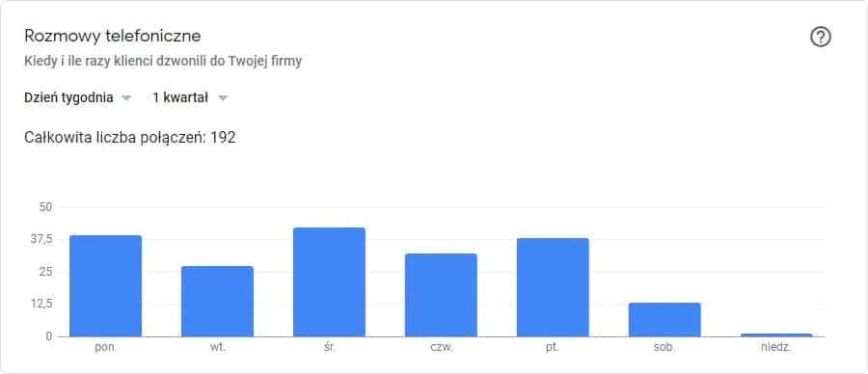Image resolution: width=868 pixels, height=374 pixels.
Task: Select the wt. bar in chart
Action: coord(217,302)
